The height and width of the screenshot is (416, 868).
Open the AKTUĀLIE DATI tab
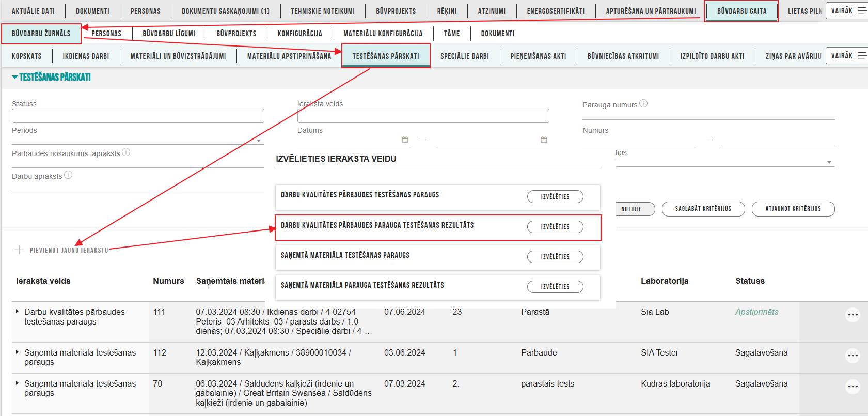point(33,11)
